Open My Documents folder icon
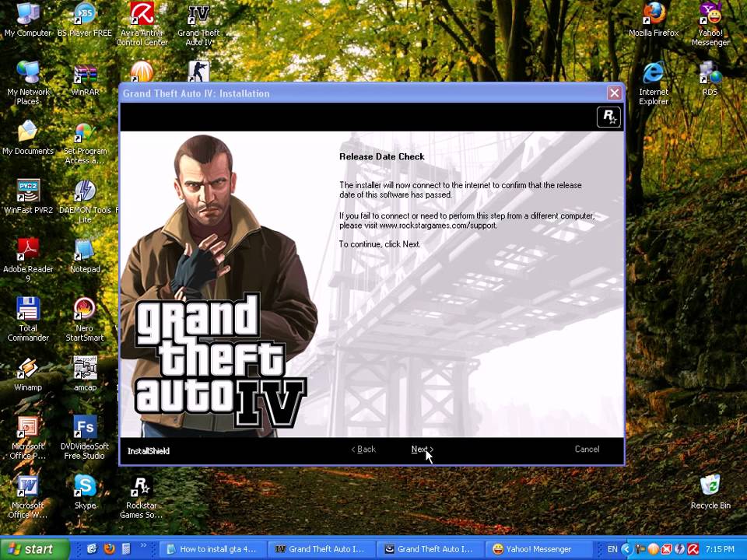This screenshot has height=560, width=747. [x=28, y=138]
